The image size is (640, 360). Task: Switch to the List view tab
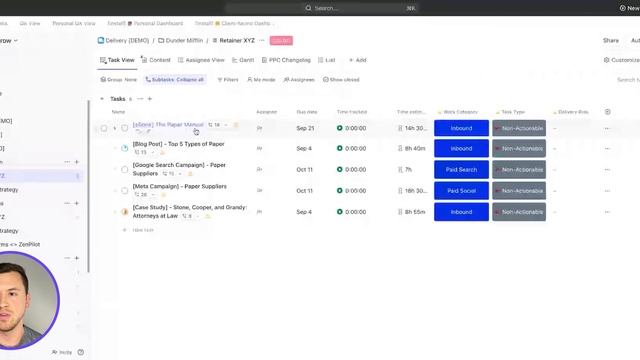click(327, 60)
